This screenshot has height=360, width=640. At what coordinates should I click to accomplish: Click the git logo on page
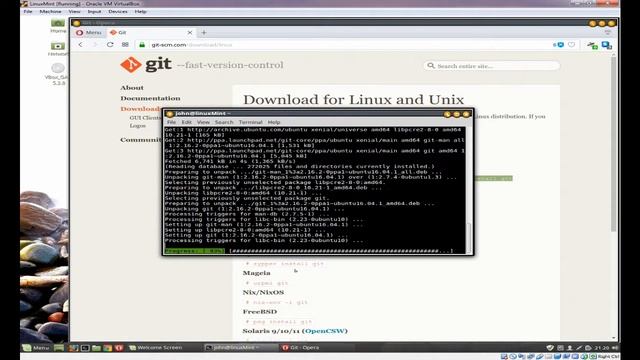[146, 65]
